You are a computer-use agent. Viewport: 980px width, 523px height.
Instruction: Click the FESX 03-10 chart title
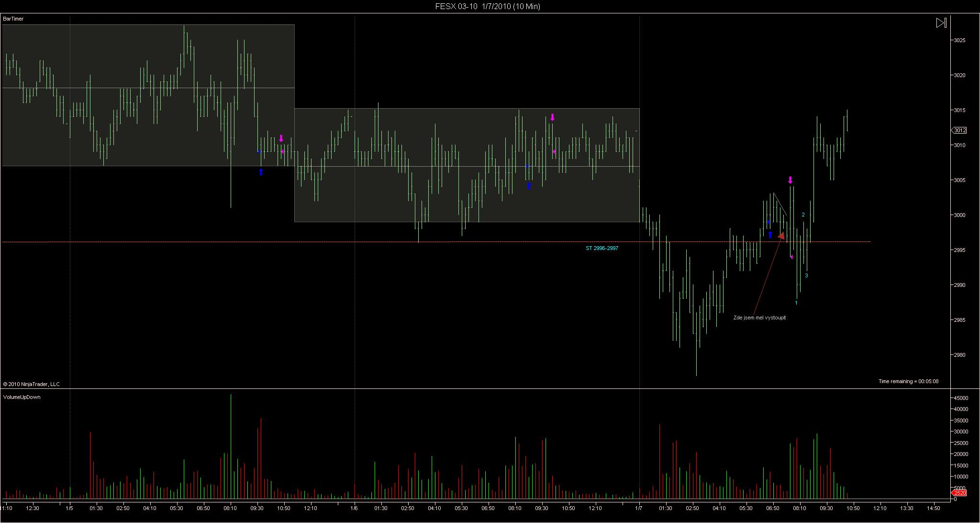point(487,6)
